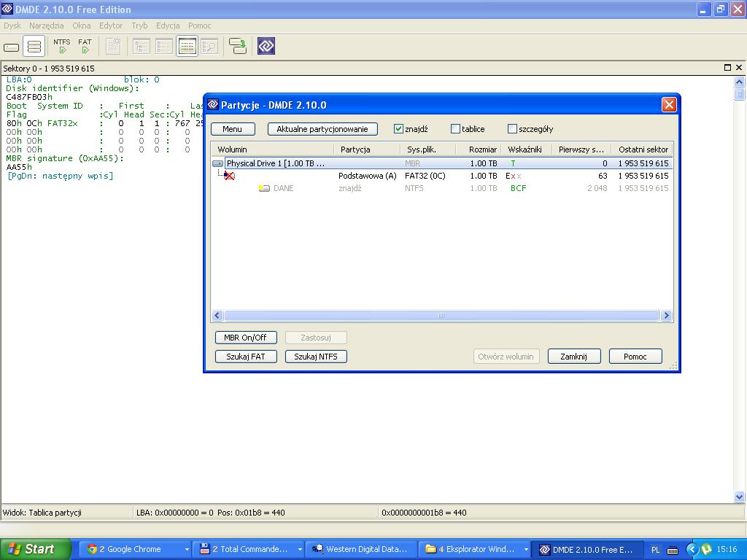The width and height of the screenshot is (747, 560).
Task: Click the PL language indicator
Action: [x=655, y=550]
